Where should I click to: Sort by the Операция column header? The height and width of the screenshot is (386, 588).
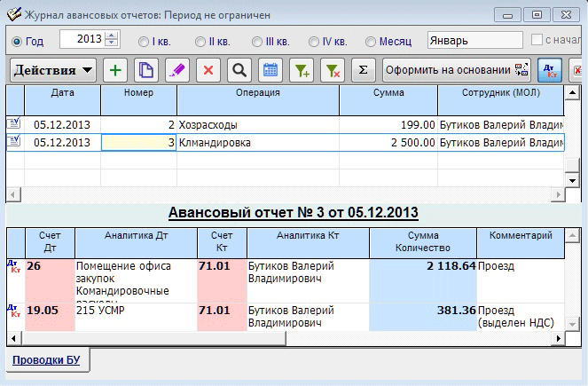[258, 99]
